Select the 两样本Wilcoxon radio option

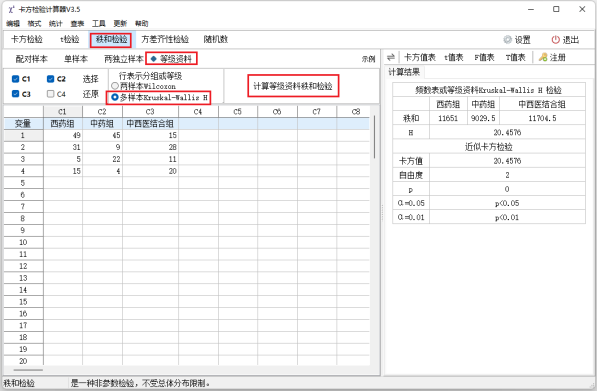(114, 86)
